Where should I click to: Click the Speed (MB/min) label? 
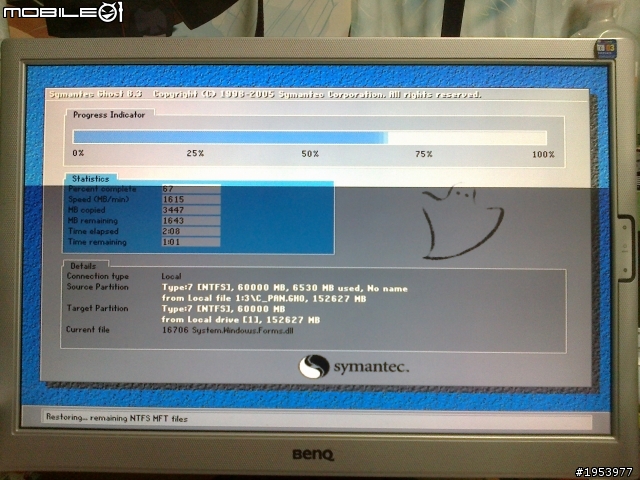point(98,200)
